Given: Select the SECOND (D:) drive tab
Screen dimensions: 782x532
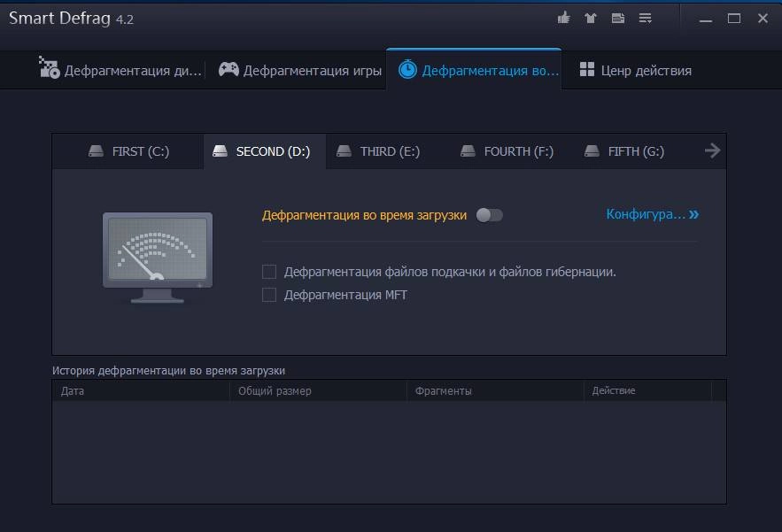Looking at the screenshot, I should [x=265, y=151].
